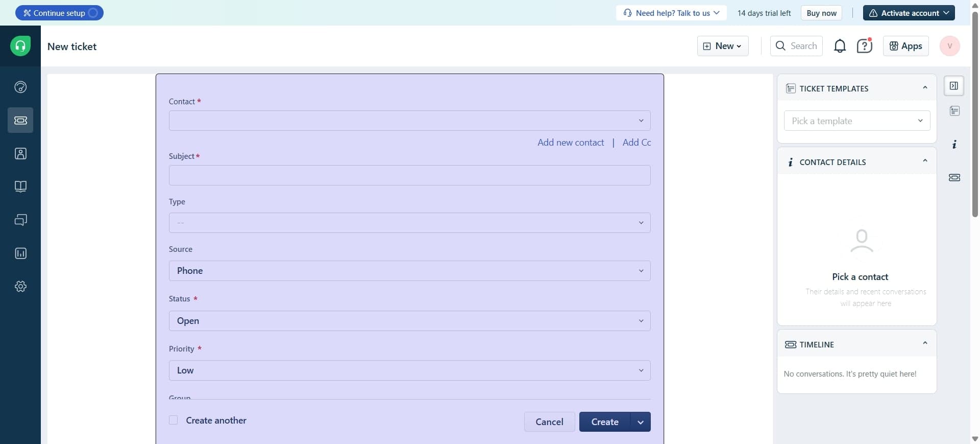Open the Contact dropdown
Image resolution: width=980 pixels, height=444 pixels.
pos(409,121)
